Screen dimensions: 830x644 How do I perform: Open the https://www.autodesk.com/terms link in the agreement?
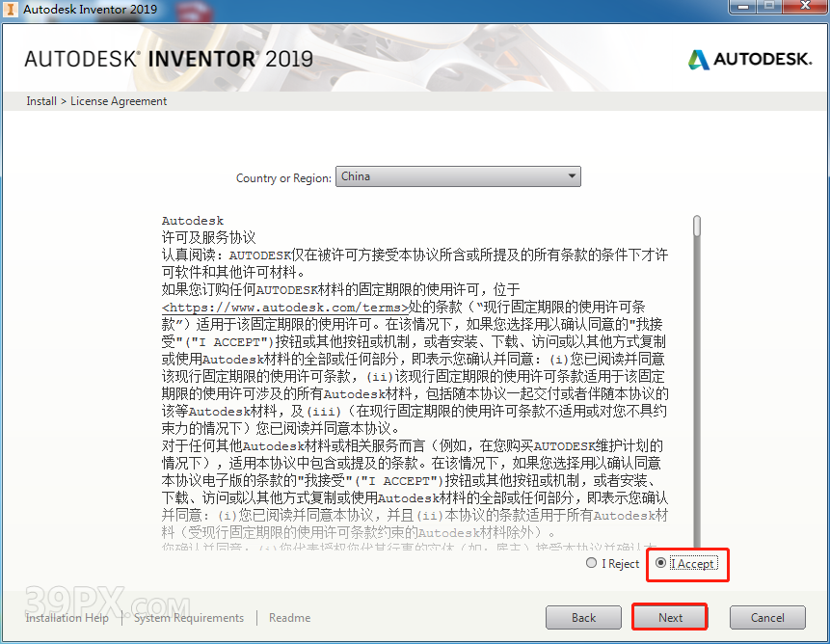click(x=285, y=308)
